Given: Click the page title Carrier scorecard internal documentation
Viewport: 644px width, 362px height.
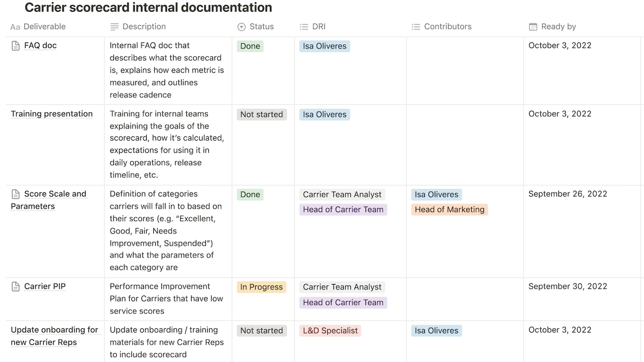Looking at the screenshot, I should click(x=148, y=7).
